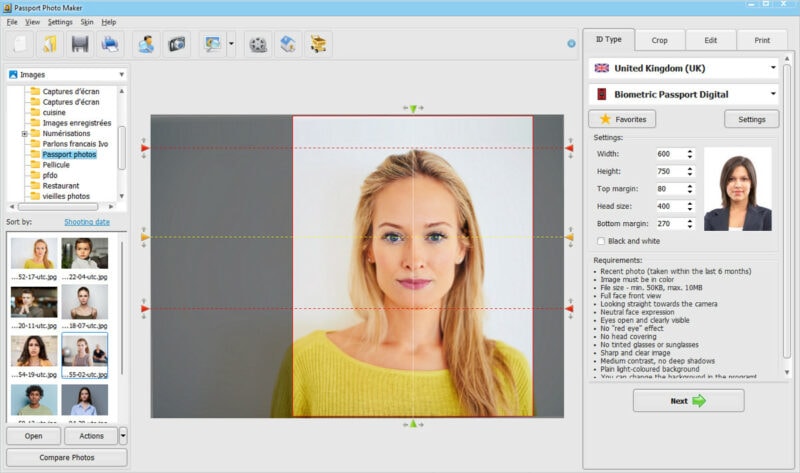Click the Open button
The width and height of the screenshot is (800, 473).
click(34, 436)
